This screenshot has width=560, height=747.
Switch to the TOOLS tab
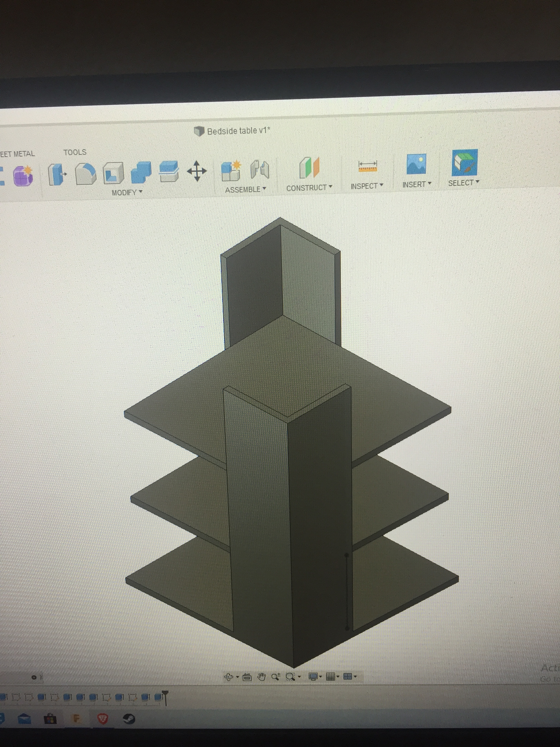(75, 152)
